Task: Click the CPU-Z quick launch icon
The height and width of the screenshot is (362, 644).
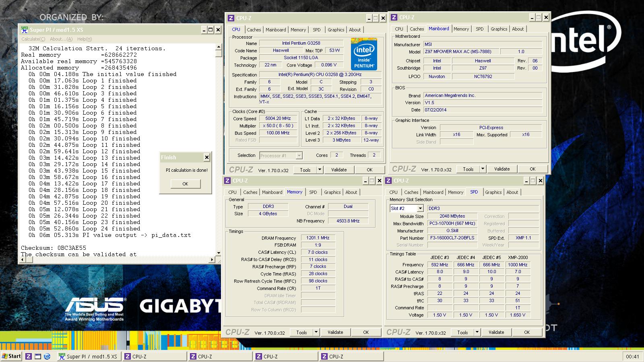Action: 29,356
